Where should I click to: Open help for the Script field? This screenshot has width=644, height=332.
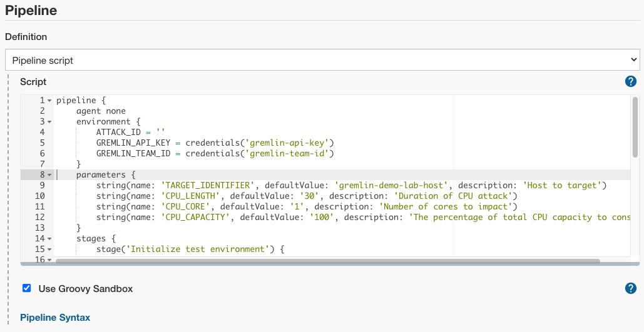pyautogui.click(x=630, y=81)
